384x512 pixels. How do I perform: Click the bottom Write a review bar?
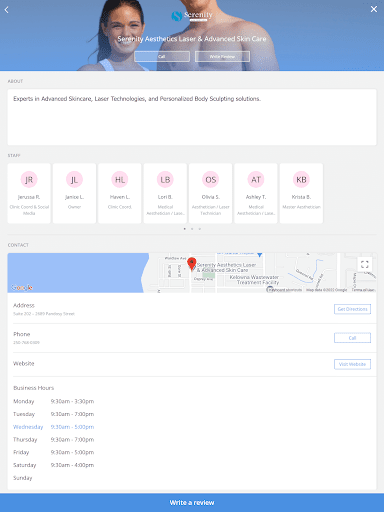tap(192, 502)
